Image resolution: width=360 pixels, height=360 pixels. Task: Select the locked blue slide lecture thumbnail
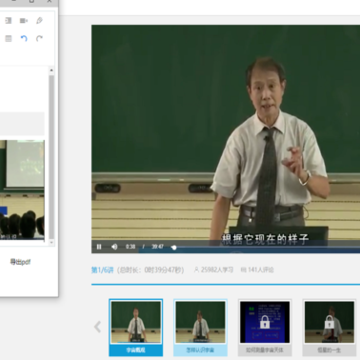point(265,322)
